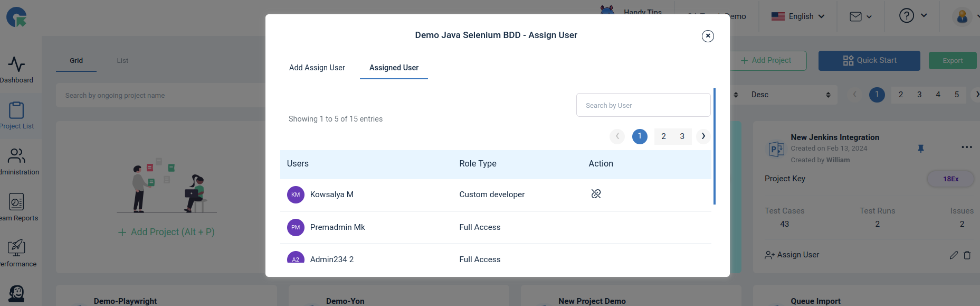This screenshot has height=306, width=980.
Task: Click project pagination page 1
Action: pyautogui.click(x=877, y=95)
